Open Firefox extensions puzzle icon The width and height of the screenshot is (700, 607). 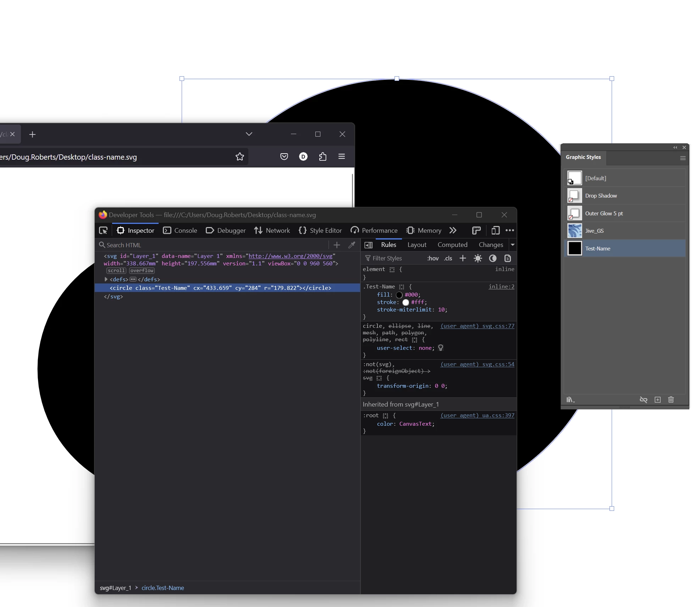pyautogui.click(x=323, y=157)
